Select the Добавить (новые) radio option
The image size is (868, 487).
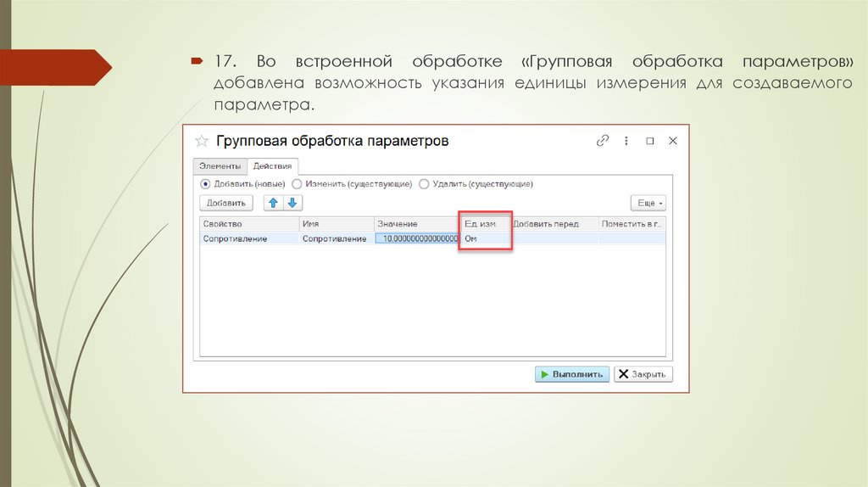tap(204, 183)
